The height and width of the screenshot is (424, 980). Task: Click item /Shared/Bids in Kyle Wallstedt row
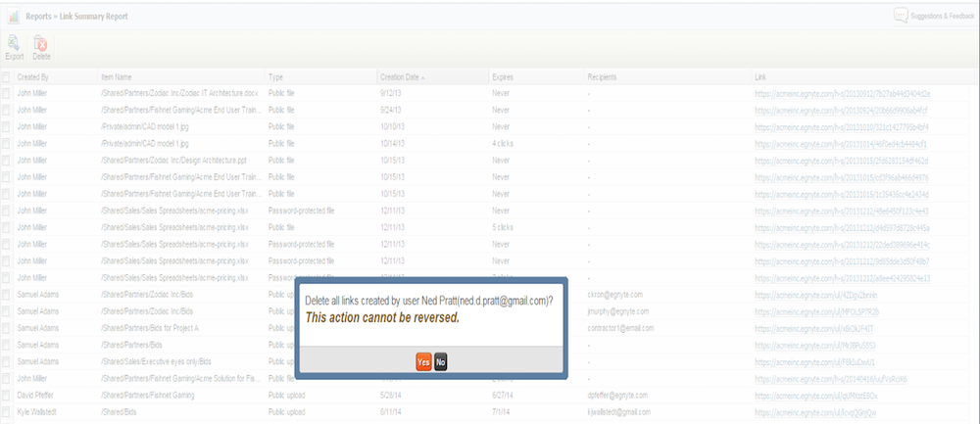pos(119,412)
